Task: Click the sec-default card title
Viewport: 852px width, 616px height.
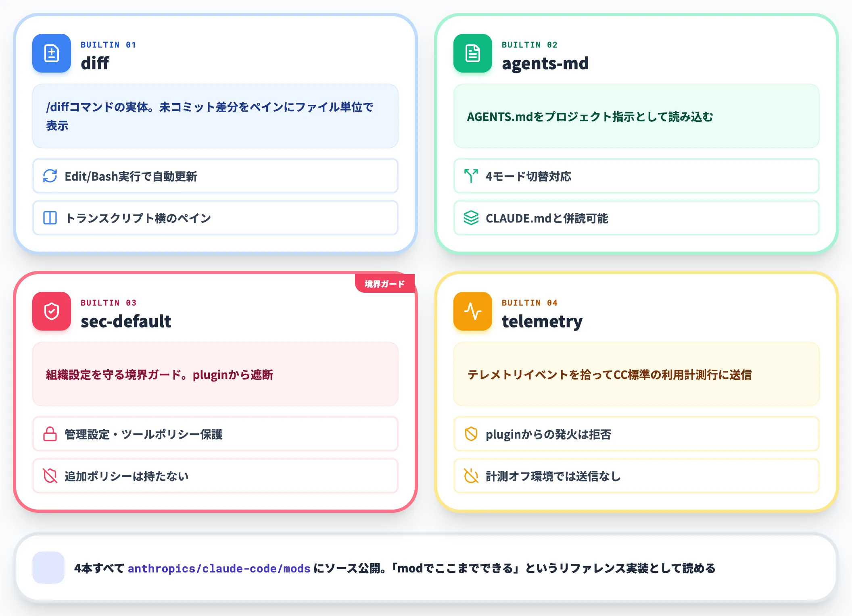Action: point(126,321)
